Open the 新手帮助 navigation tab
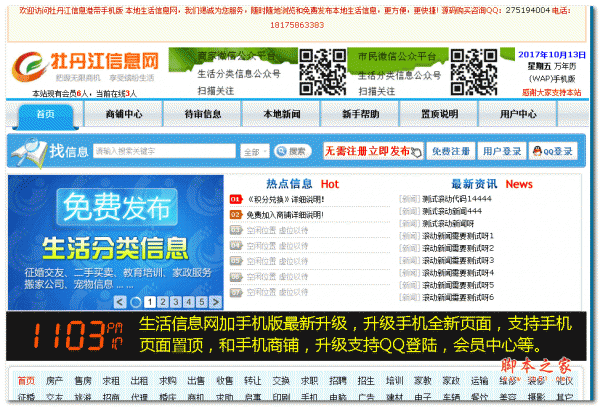The height and width of the screenshot is (407, 600). point(360,114)
